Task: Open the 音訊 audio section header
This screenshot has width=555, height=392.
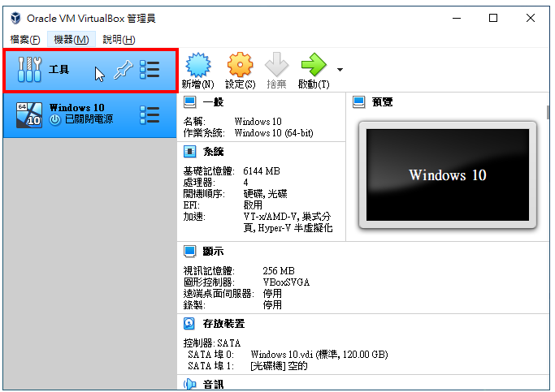Action: pos(213,384)
